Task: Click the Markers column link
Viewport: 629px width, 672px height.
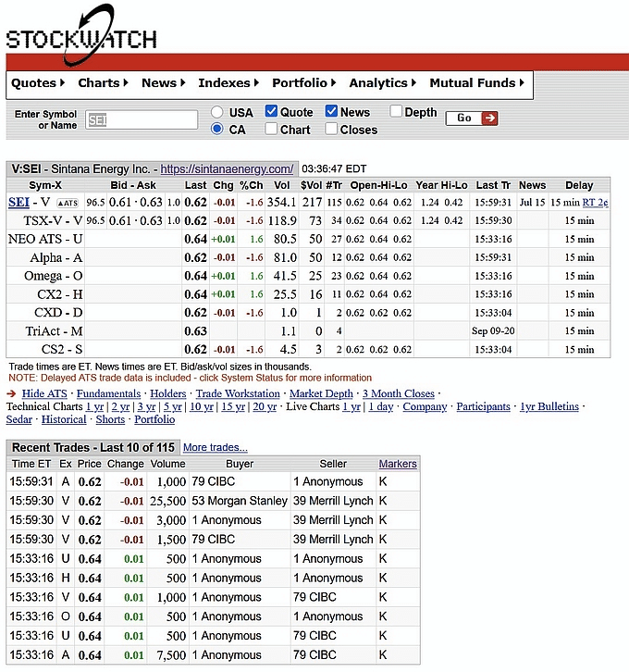Action: (398, 464)
